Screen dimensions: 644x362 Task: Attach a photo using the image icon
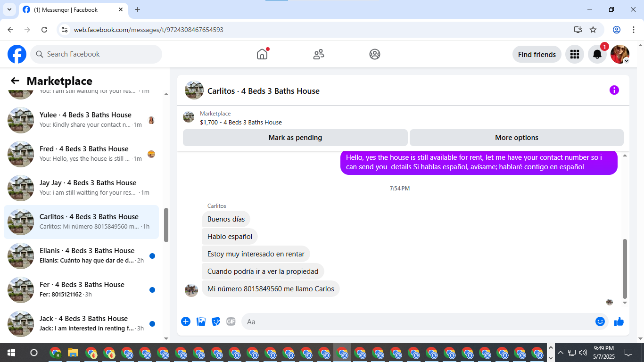pyautogui.click(x=201, y=321)
